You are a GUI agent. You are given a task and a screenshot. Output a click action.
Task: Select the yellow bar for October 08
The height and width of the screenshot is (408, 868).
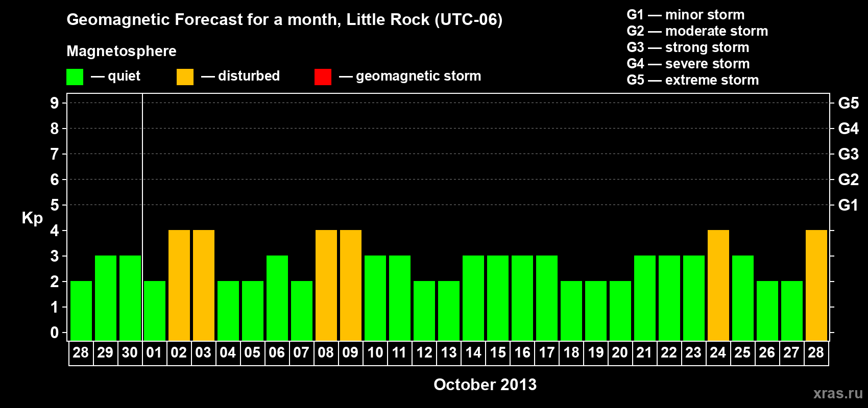coord(326,286)
